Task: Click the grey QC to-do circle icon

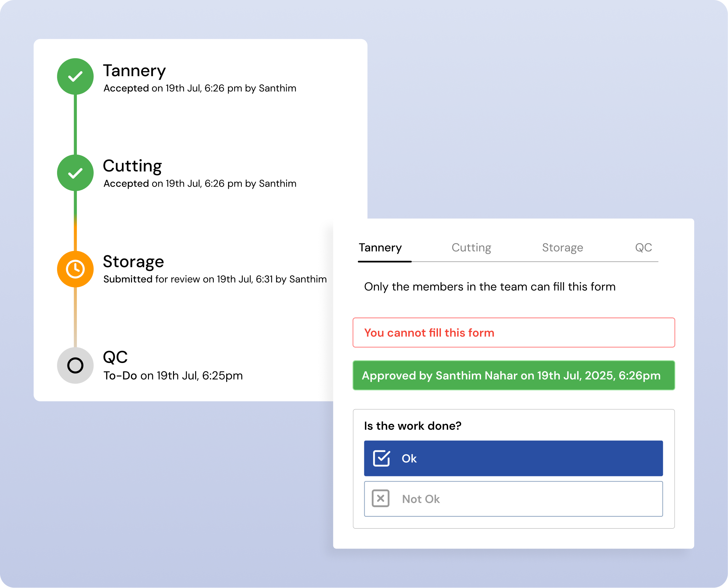Action: [x=75, y=365]
